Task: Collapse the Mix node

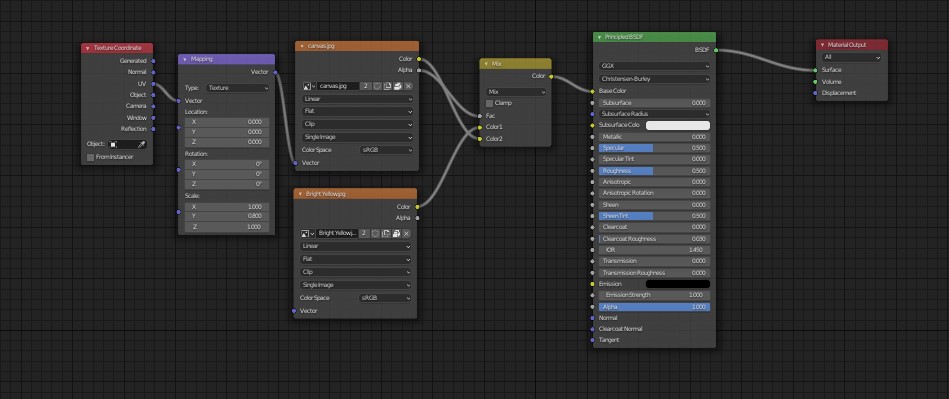Action: coord(486,64)
